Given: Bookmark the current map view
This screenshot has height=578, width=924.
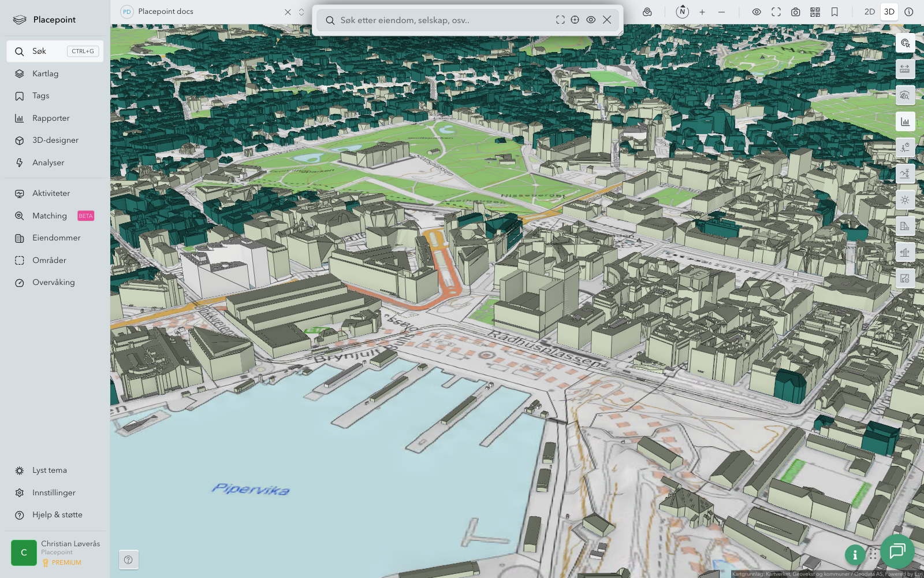Looking at the screenshot, I should click(x=834, y=12).
